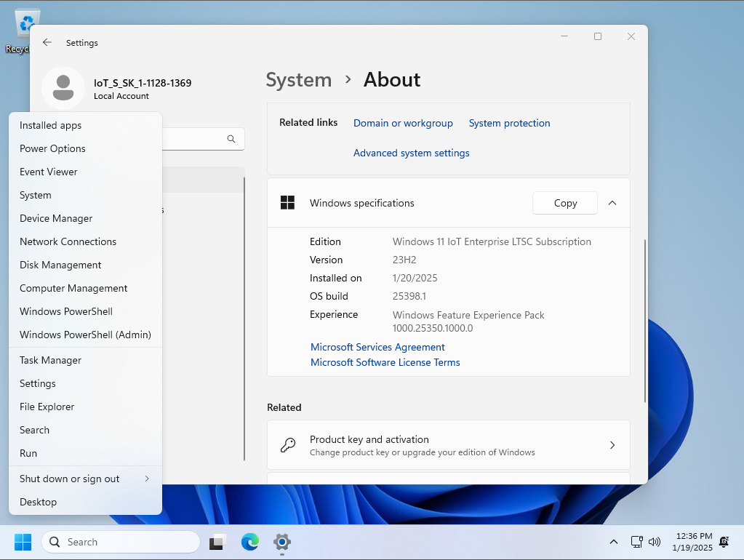Open Task View from the taskbar
The image size is (744, 560).
point(217,542)
